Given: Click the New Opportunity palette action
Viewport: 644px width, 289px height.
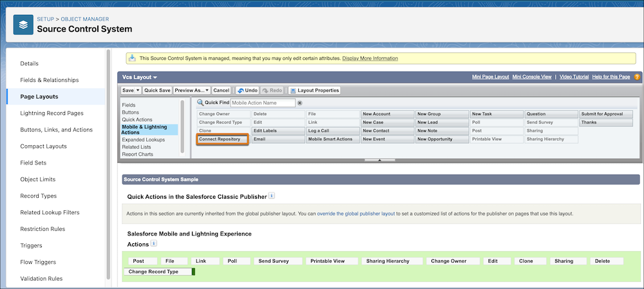Looking at the screenshot, I should [442, 139].
